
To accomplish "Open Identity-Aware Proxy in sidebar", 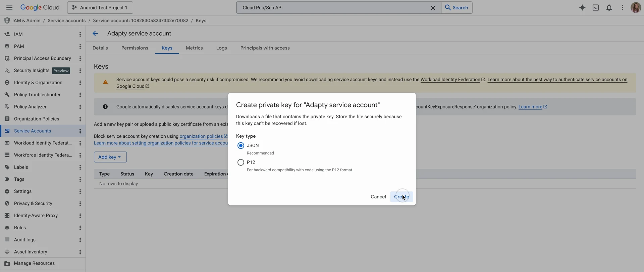I will pos(36,216).
